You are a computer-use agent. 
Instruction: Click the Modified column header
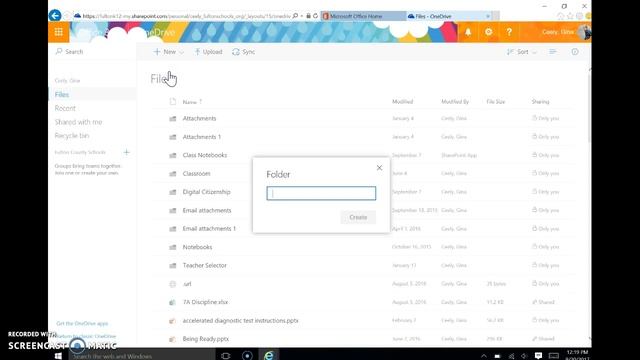pyautogui.click(x=402, y=102)
